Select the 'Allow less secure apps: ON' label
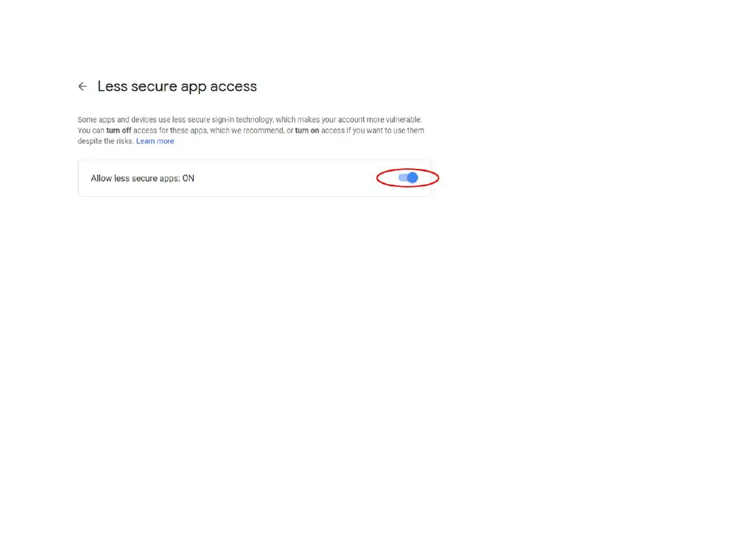The width and height of the screenshot is (756, 533). (x=142, y=178)
